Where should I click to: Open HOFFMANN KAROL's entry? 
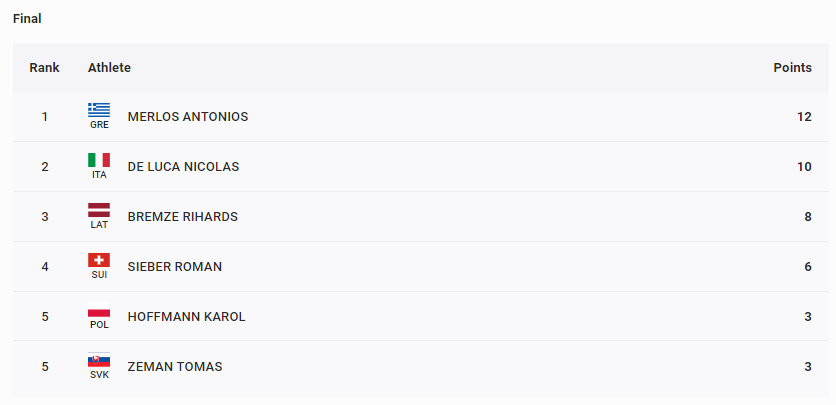pyautogui.click(x=187, y=317)
